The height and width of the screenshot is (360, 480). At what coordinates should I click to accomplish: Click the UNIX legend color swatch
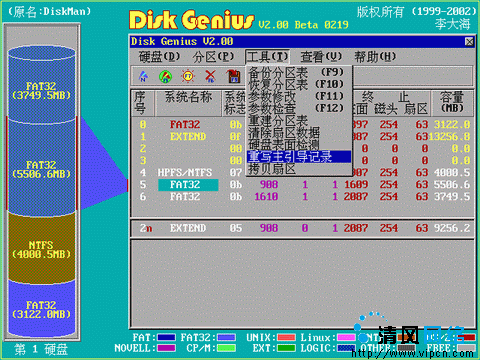(x=286, y=338)
